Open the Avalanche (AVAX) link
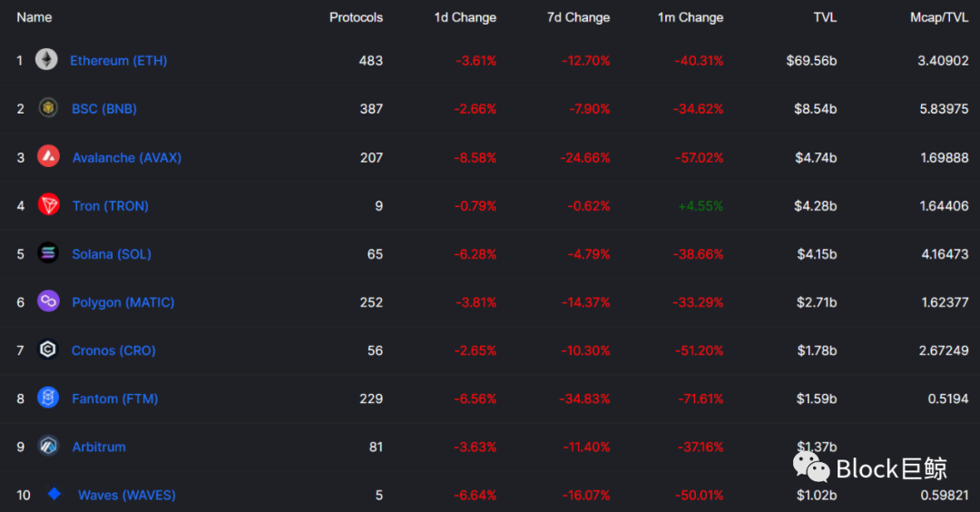Image resolution: width=980 pixels, height=512 pixels. (x=127, y=157)
